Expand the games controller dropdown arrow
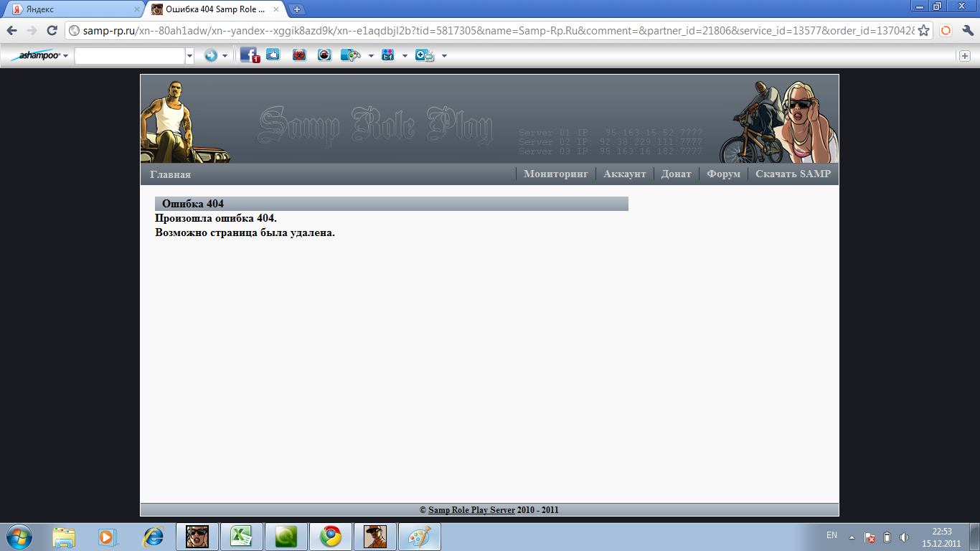 coord(371,55)
